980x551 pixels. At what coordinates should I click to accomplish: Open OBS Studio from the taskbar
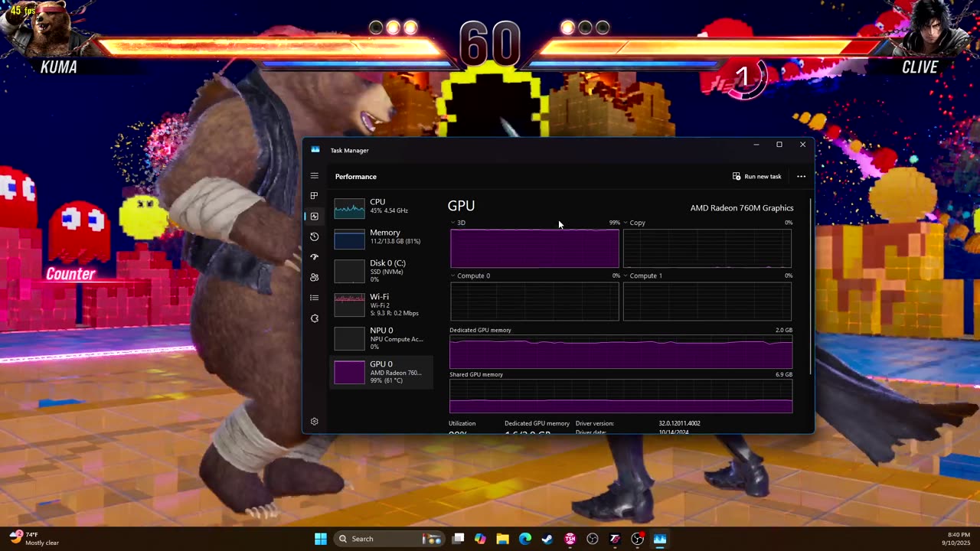click(593, 539)
